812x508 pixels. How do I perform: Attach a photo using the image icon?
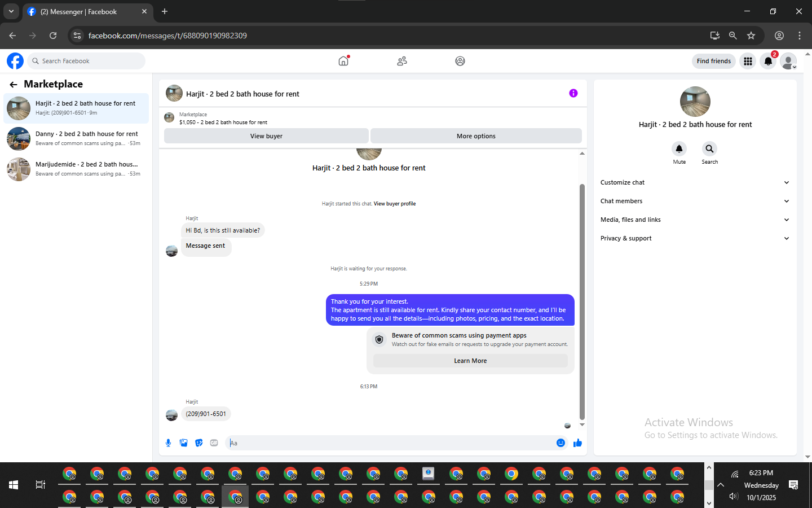coord(184,443)
